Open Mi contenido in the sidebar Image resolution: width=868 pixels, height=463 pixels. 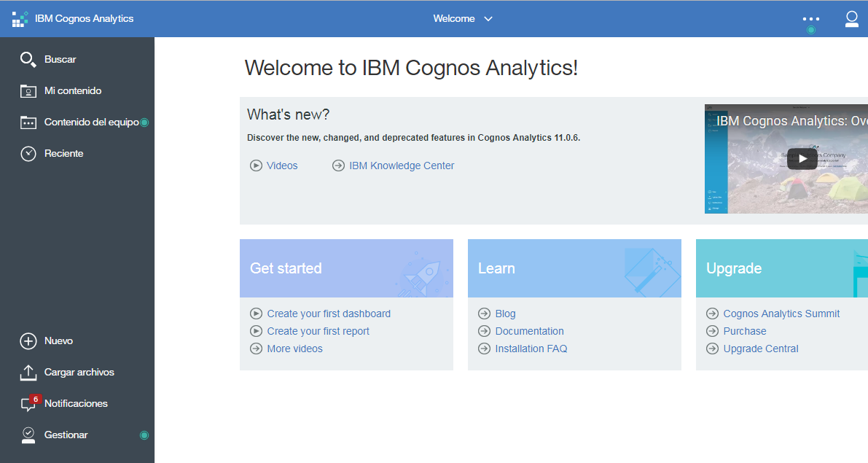click(x=71, y=90)
